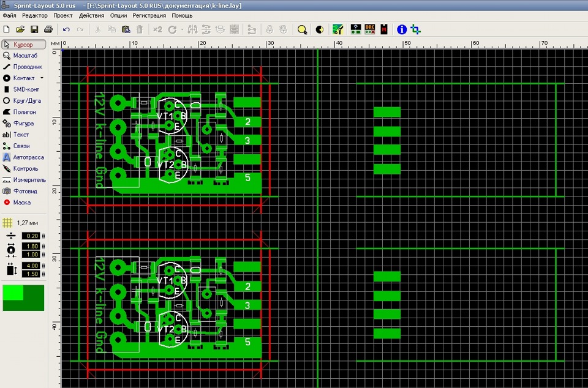Paste from clipboard icon

tap(126, 29)
